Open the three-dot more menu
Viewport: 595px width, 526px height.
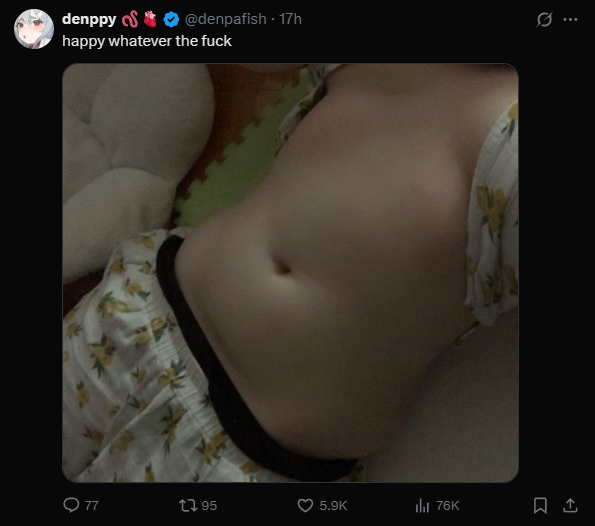pos(570,19)
